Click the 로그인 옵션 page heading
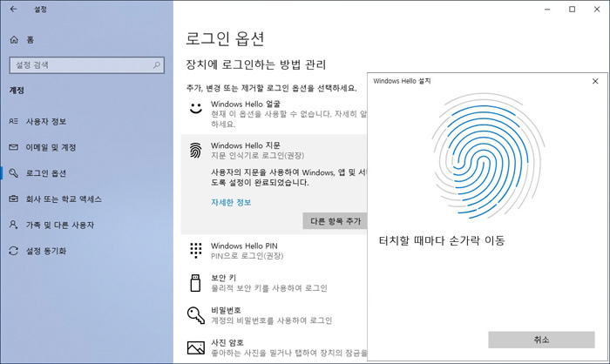Image resolution: width=610 pixels, height=364 pixels. (x=225, y=38)
